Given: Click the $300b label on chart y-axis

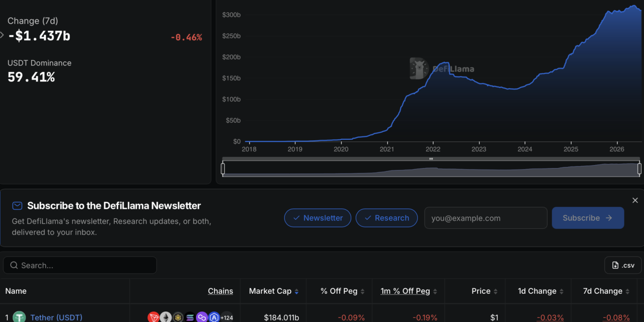Looking at the screenshot, I should coord(231,15).
